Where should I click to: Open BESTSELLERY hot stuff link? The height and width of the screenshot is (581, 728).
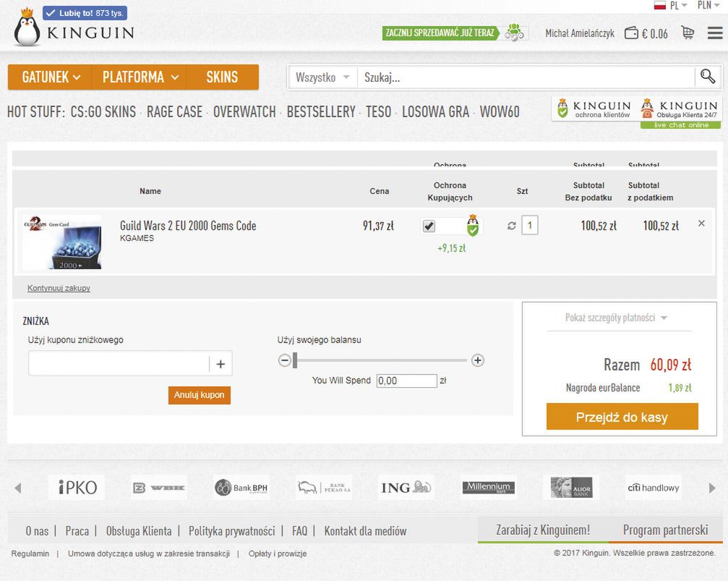[321, 112]
